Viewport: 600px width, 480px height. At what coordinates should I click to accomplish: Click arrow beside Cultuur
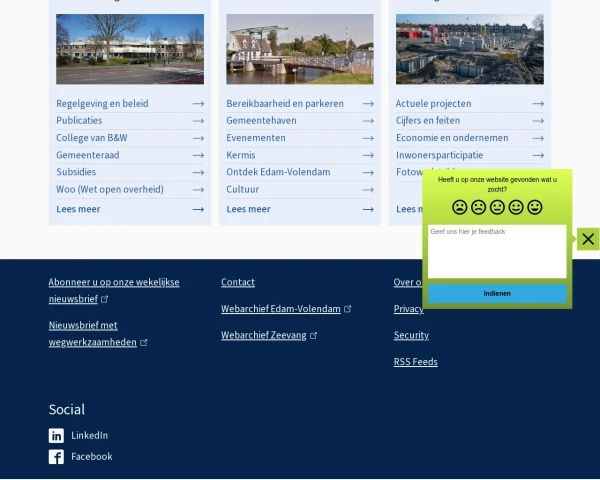(x=368, y=190)
